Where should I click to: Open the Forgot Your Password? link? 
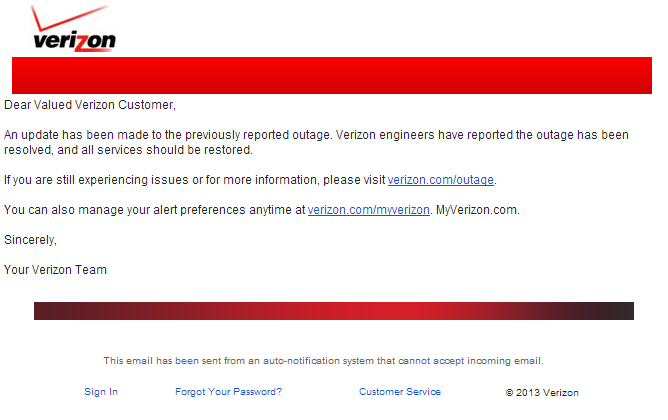tap(228, 391)
